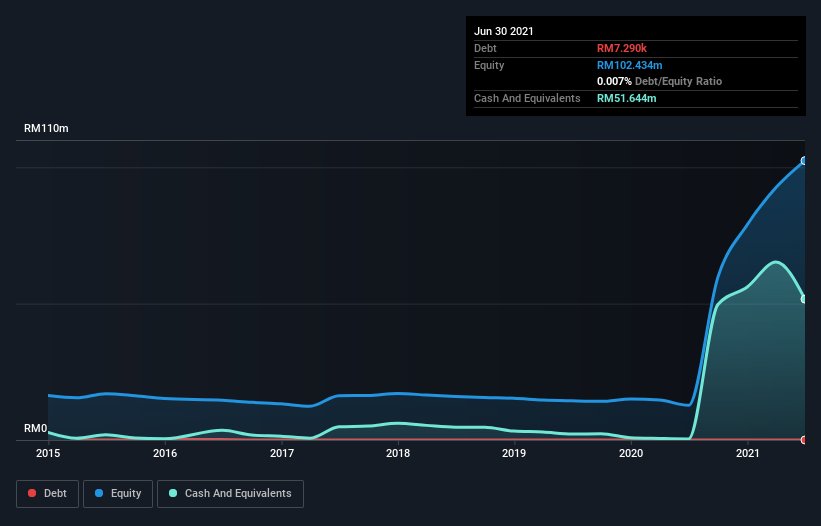Click the Equity label in tooltip
The image size is (821, 526).
point(489,65)
